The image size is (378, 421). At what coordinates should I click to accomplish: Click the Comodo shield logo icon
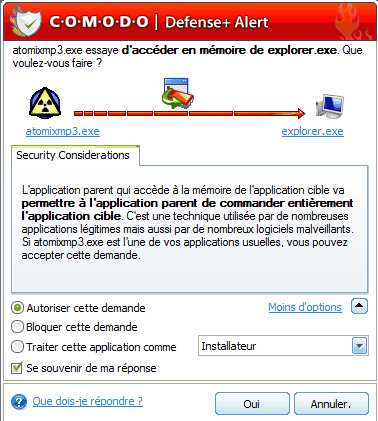tap(26, 21)
